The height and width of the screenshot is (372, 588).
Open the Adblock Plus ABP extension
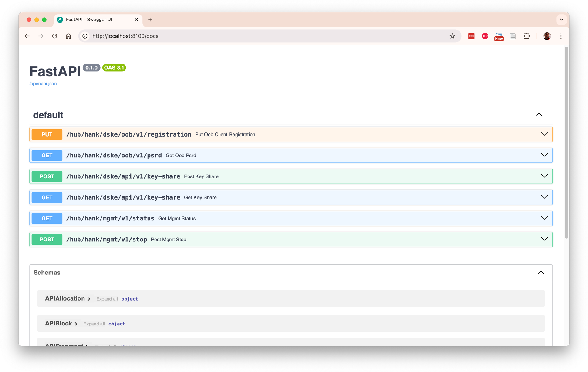point(485,36)
